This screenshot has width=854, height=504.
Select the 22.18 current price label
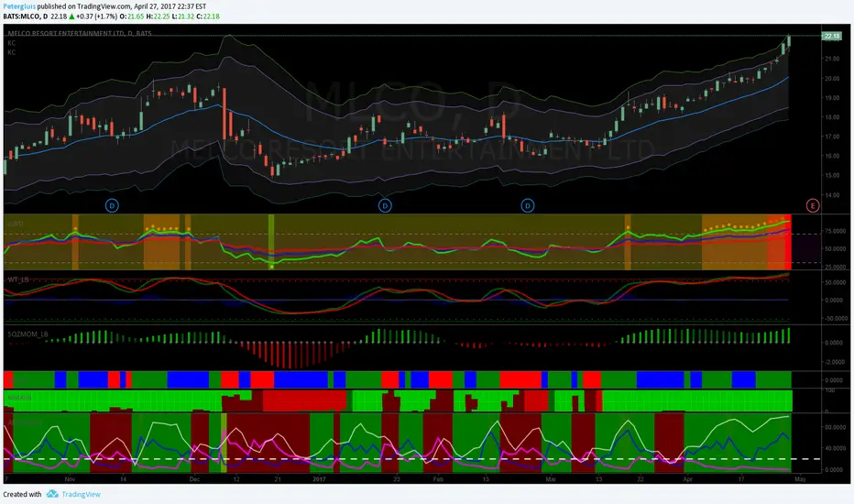tap(832, 36)
